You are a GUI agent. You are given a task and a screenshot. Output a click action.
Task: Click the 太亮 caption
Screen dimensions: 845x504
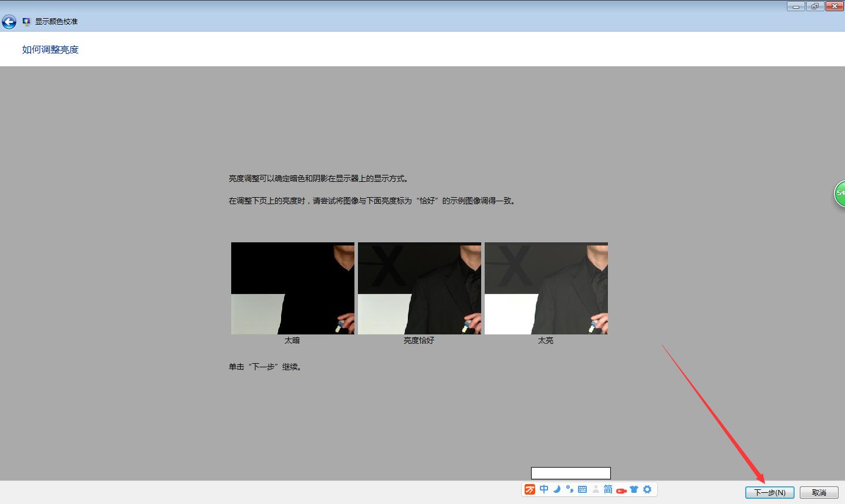pyautogui.click(x=546, y=340)
